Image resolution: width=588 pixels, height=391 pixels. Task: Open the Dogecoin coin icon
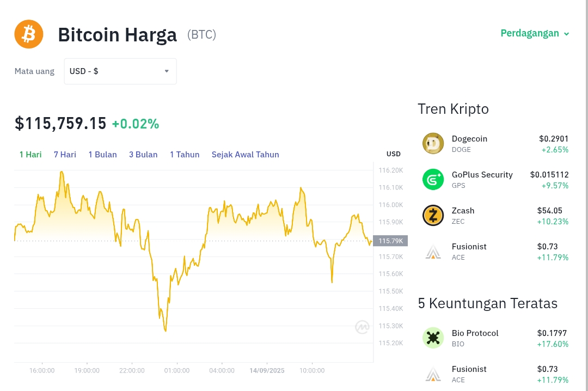433,143
